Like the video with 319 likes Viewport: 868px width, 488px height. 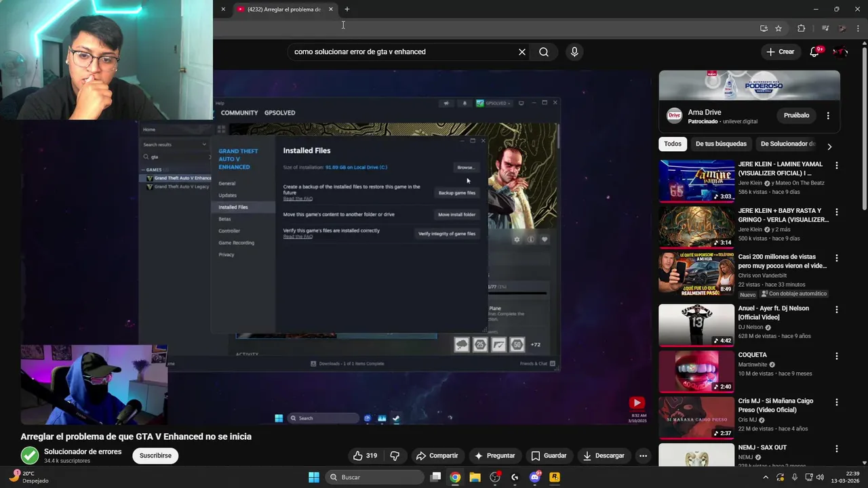coord(365,455)
